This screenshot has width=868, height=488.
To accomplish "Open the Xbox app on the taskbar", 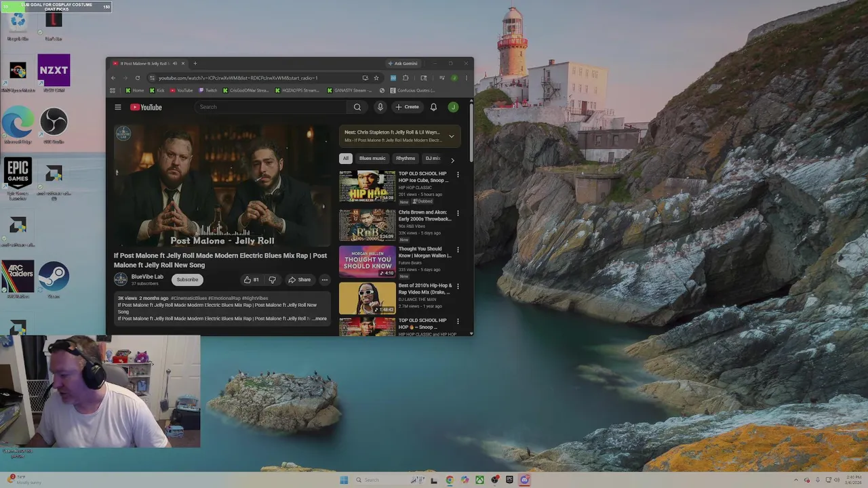I will (479, 480).
